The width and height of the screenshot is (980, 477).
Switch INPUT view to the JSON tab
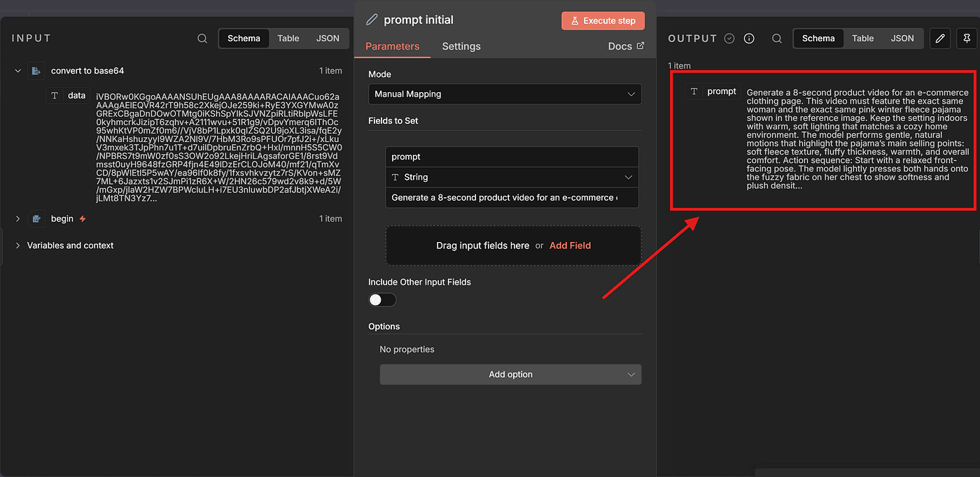328,38
